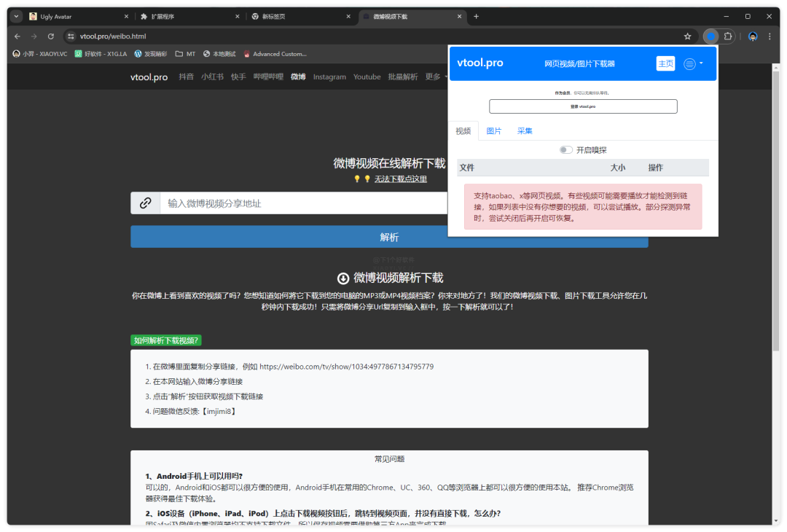This screenshot has height=532, width=787.
Task: Click the browser back arrow
Action: coord(17,36)
